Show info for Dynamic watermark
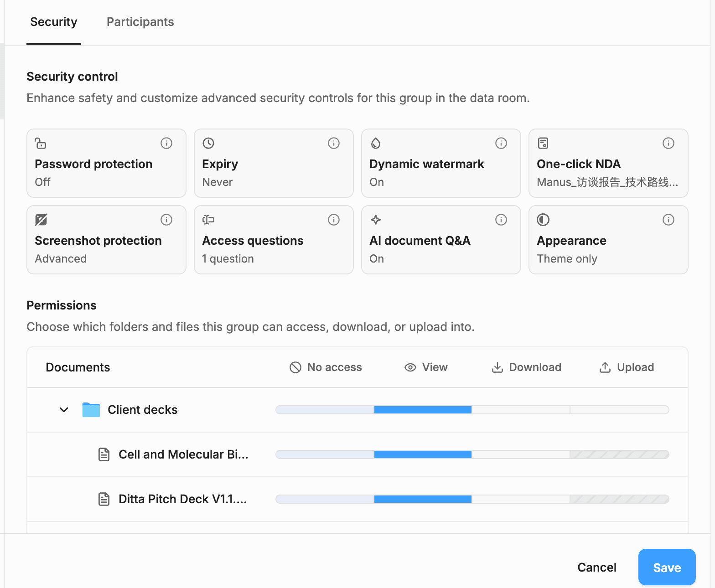Screen dimensions: 715x588 pos(501,143)
